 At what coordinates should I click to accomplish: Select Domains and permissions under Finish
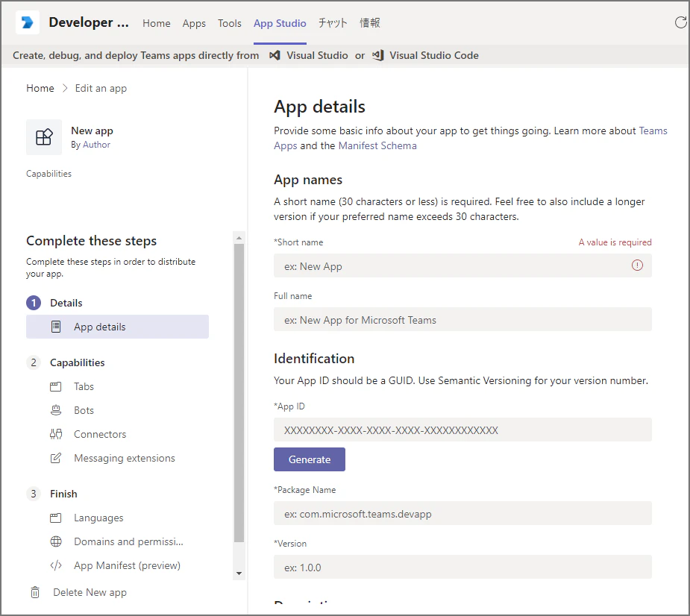(x=128, y=541)
